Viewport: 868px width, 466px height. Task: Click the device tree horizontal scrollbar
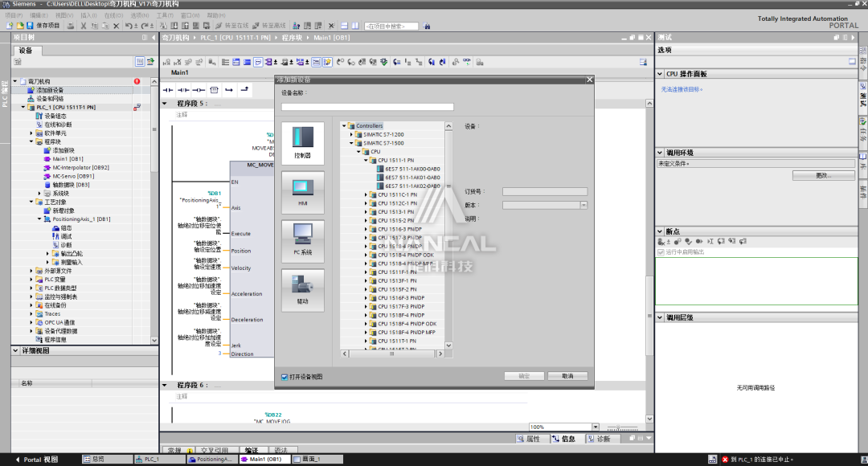coord(392,354)
